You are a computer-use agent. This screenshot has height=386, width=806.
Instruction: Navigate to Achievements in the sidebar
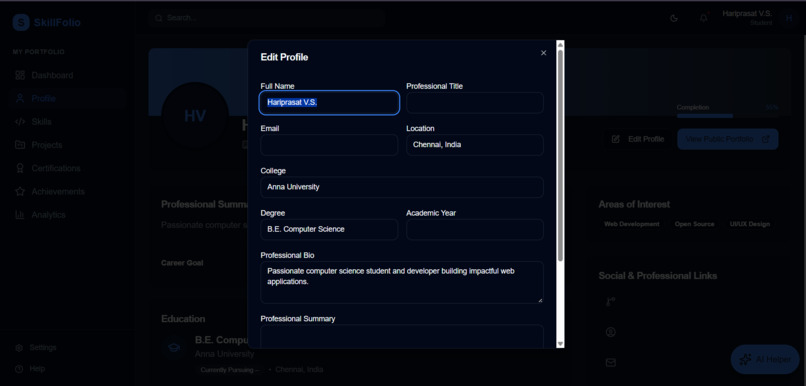point(67,192)
